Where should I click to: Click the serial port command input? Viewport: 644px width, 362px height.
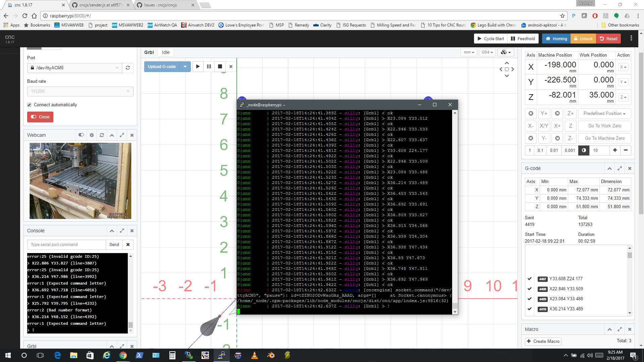pos(66,245)
